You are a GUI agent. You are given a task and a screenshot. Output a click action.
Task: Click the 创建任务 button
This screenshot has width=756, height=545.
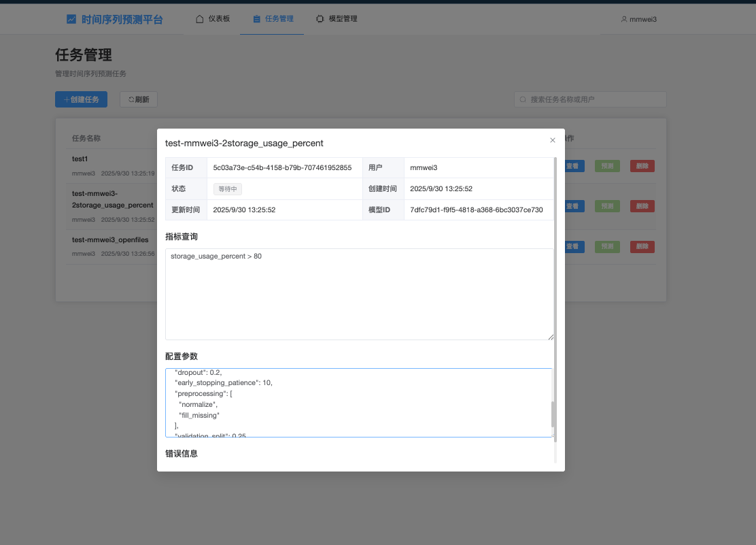[x=81, y=99]
